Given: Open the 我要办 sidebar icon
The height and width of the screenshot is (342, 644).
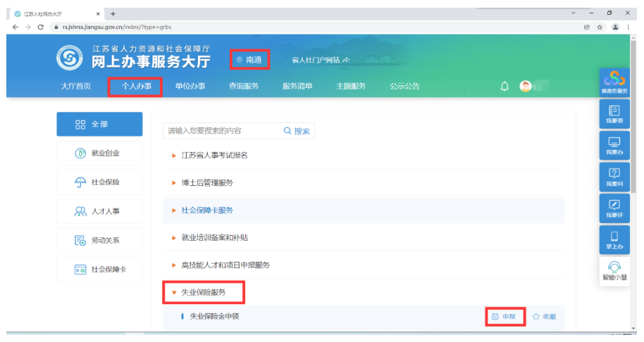Looking at the screenshot, I should (614, 144).
